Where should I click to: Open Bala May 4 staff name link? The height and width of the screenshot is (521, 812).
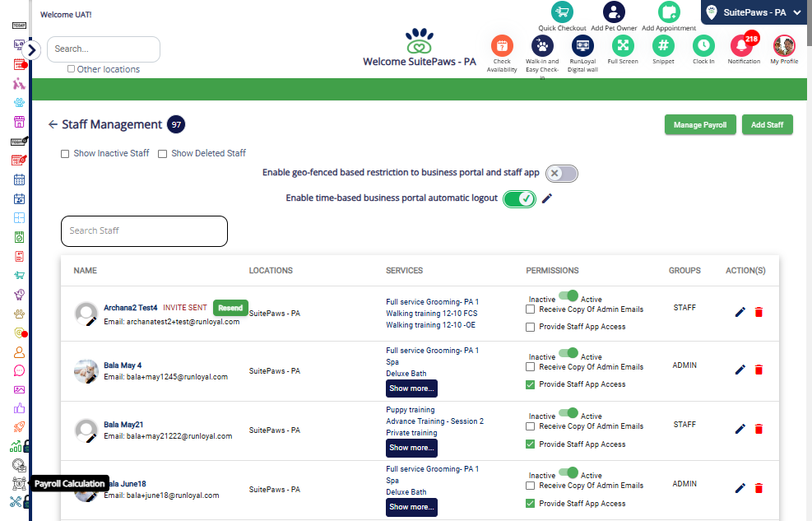point(123,365)
